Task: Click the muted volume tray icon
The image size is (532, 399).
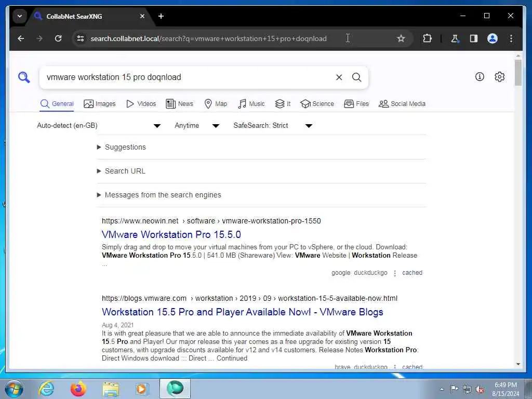Action: coord(480,390)
